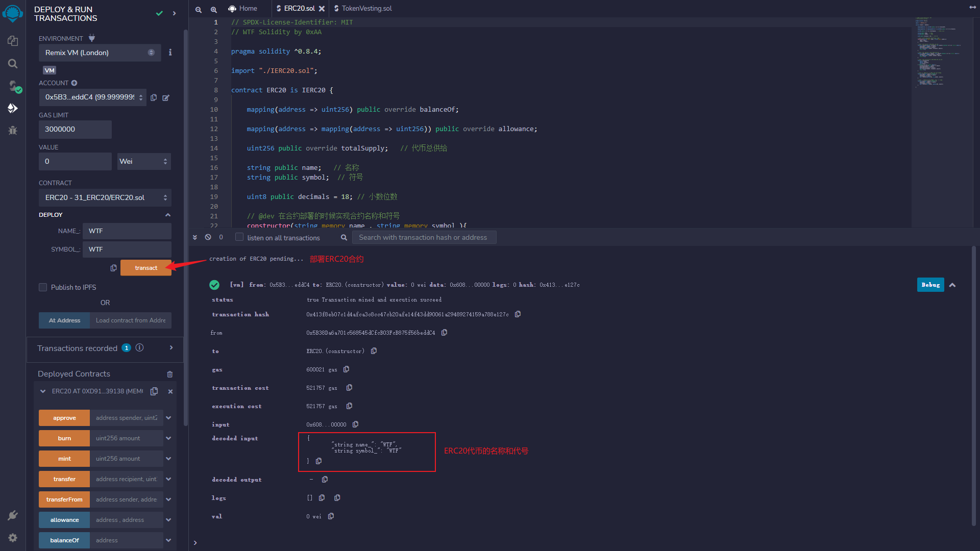Close the ERC20.sol tab

point(322,9)
